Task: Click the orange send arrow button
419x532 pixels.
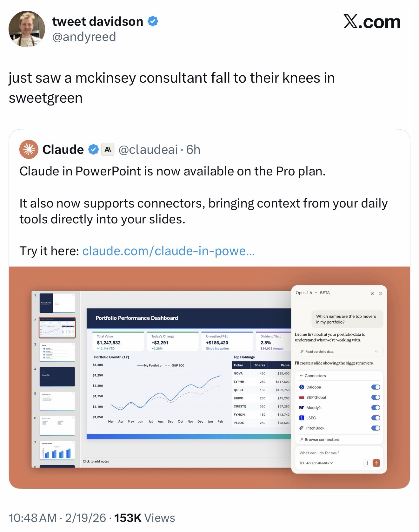Action: 376,463
